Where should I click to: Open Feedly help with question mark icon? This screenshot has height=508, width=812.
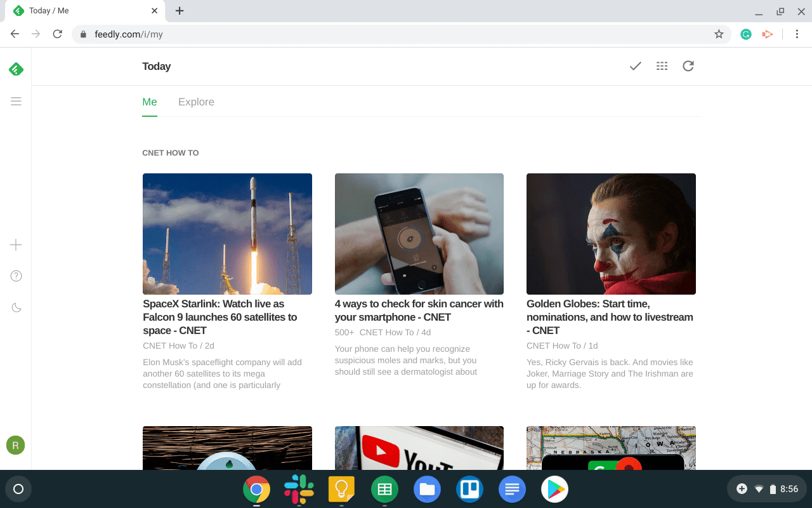click(15, 276)
